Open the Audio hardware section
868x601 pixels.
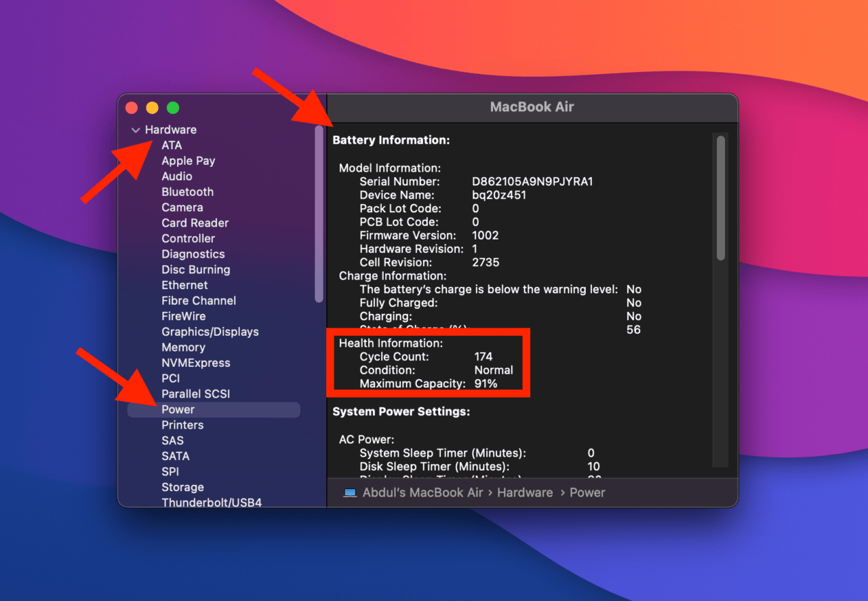pyautogui.click(x=176, y=176)
